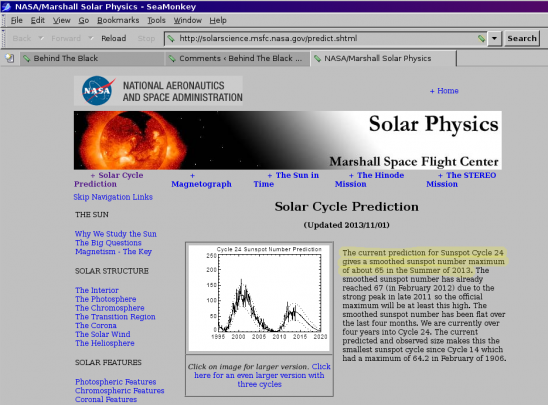Open The Chromosphere link
Screen dimensions: 548x405
(110, 308)
